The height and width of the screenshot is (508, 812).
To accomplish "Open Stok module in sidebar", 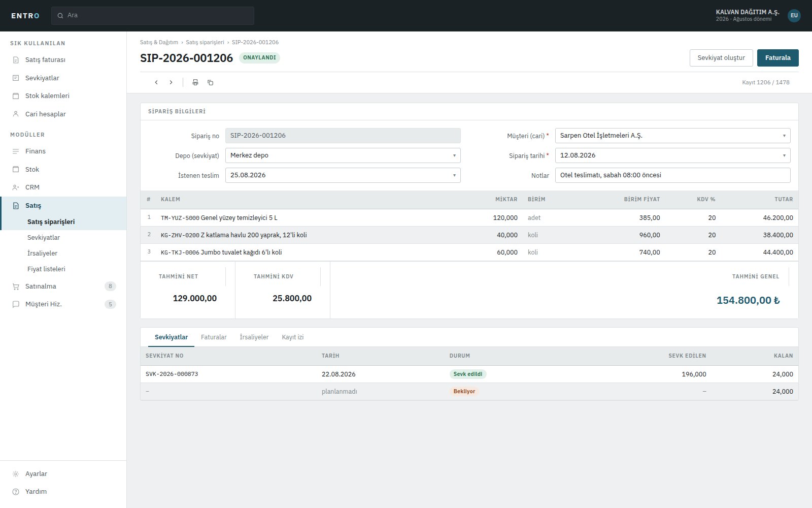I will [63, 170].
